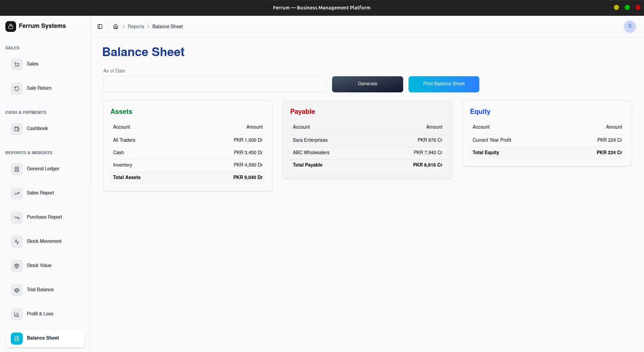644x352 pixels.
Task: Click the PKR 7,940 Cr amount
Action: point(428,153)
